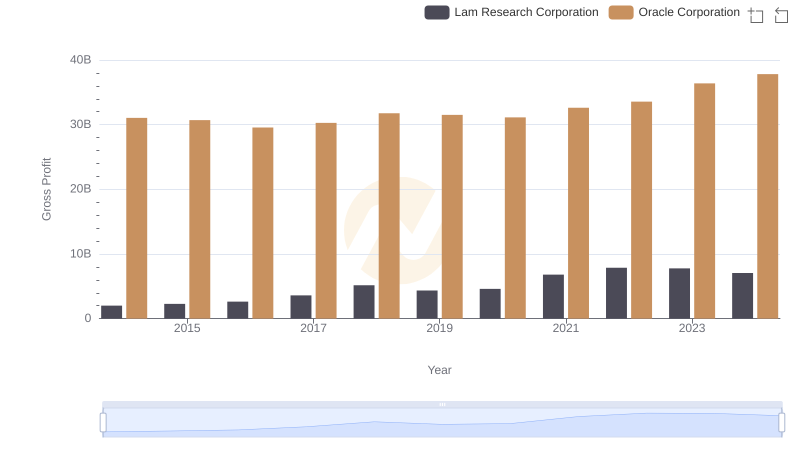800x461 pixels.
Task: Toggle the Oracle Corporation series label
Action: 689,12
